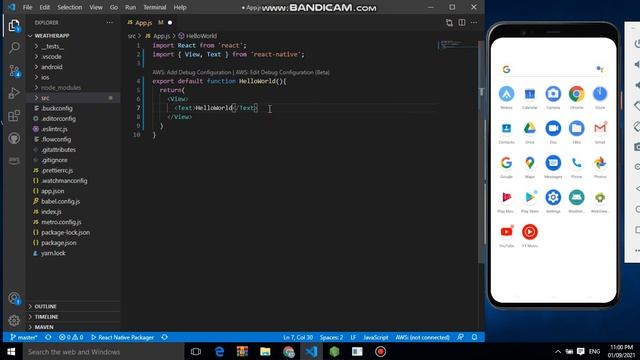The width and height of the screenshot is (640, 360).
Task: Click the Synchronize Changes status bar icon
Action: pyautogui.click(x=48, y=337)
